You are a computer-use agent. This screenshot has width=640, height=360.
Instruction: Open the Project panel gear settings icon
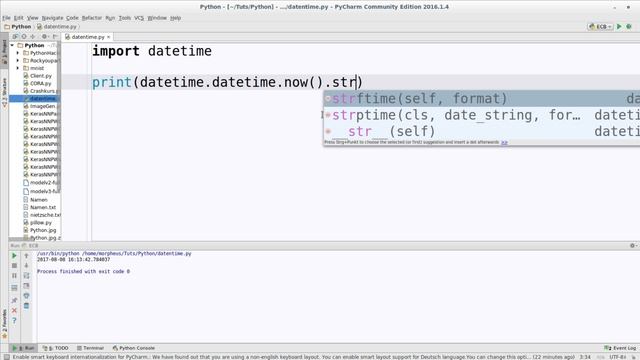[44, 37]
